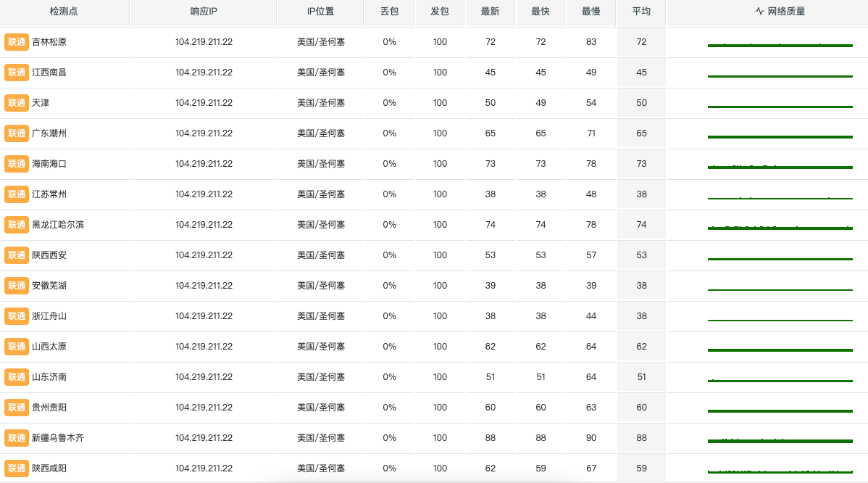The height and width of the screenshot is (483, 868).
Task: Open the network quality chart for 黑龙江哈尔滨
Action: pos(780,228)
